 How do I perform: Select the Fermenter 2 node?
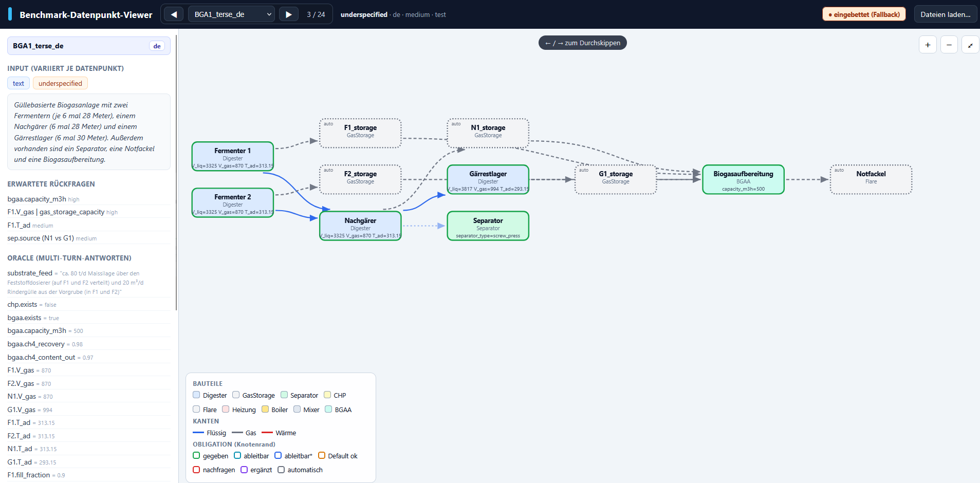(x=233, y=202)
